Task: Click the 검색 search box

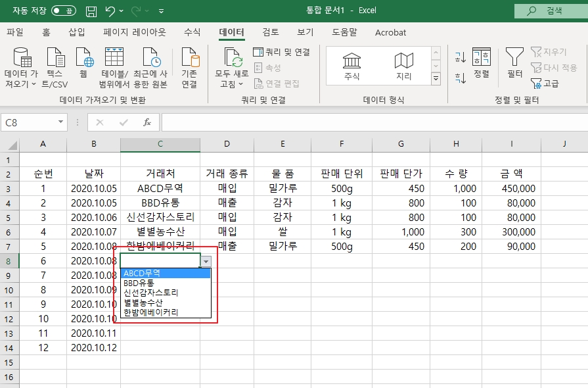Action: [x=551, y=11]
